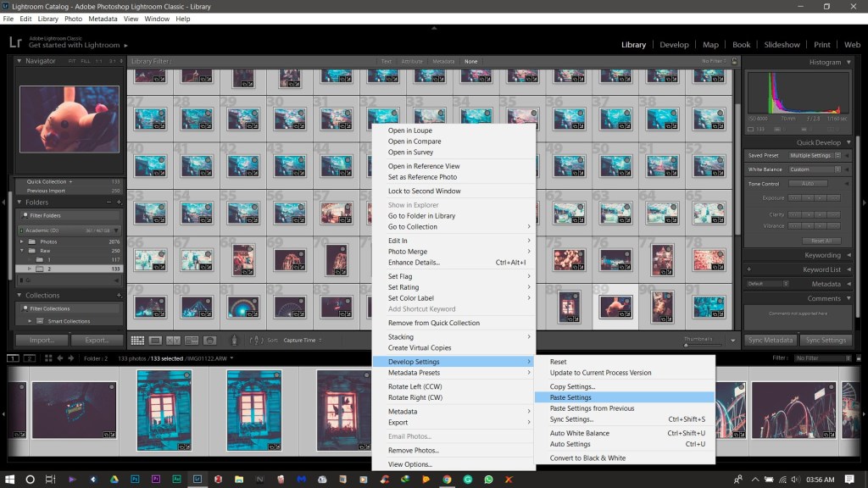Select the Survey view icon
The height and width of the screenshot is (488, 868).
click(x=192, y=340)
